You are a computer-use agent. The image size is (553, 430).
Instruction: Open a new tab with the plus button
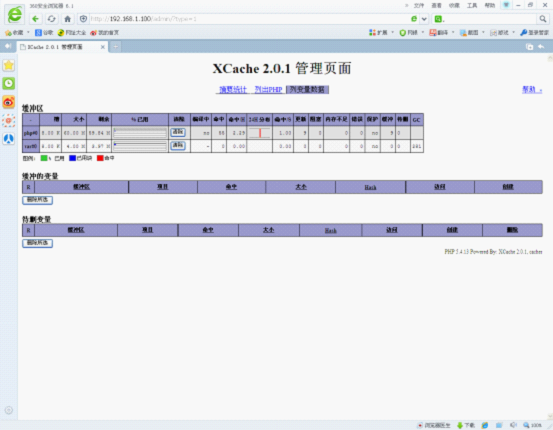115,47
